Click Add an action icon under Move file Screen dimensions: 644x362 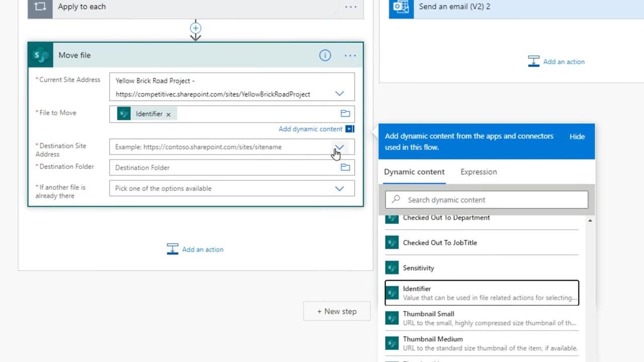pyautogui.click(x=173, y=249)
